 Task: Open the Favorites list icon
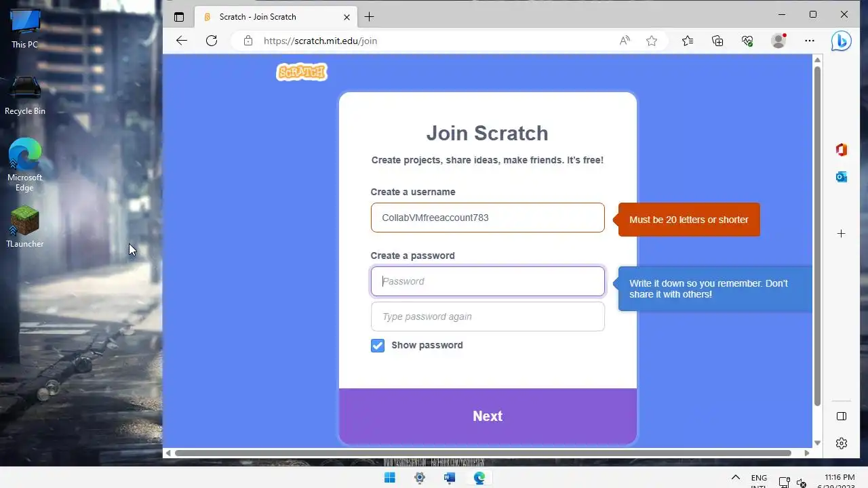click(688, 41)
